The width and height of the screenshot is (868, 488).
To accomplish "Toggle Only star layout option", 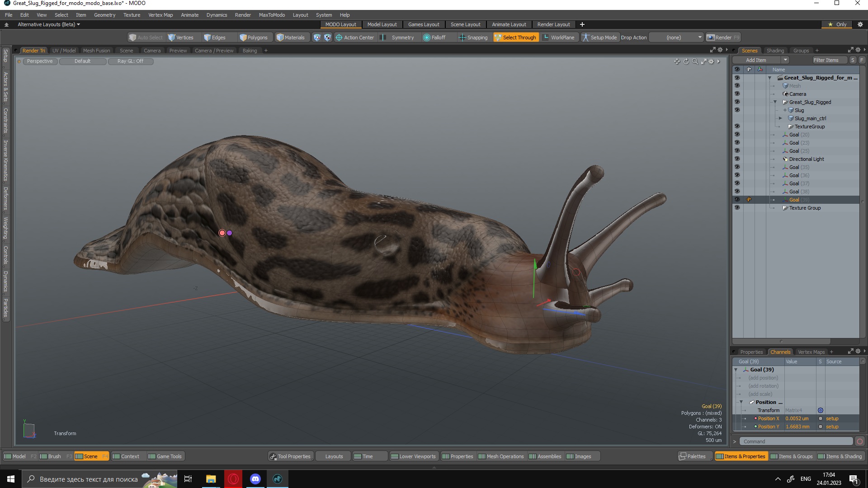I will coord(837,24).
